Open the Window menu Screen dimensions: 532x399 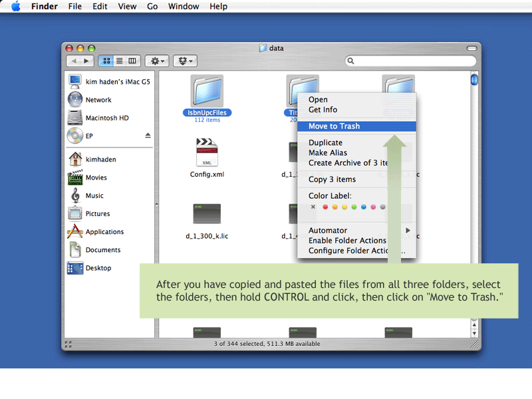point(184,7)
